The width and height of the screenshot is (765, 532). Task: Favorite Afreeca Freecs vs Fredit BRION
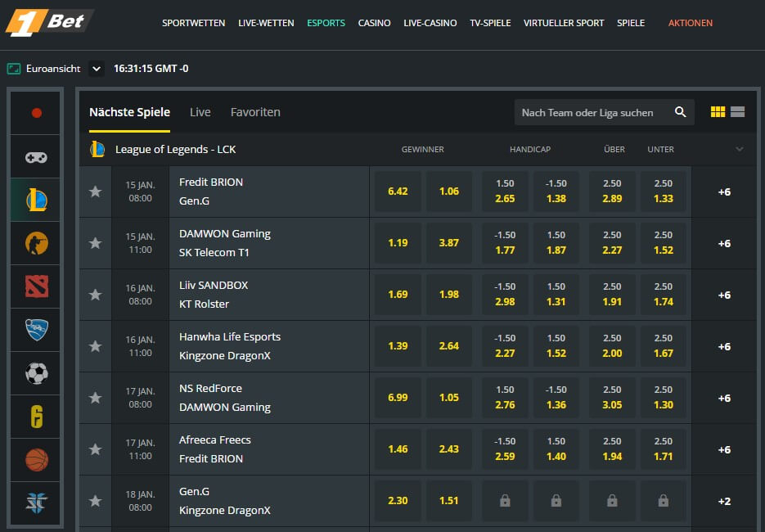point(95,449)
